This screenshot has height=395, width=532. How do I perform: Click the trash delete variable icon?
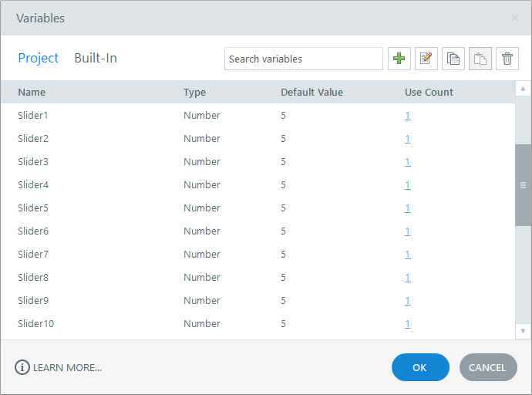(x=507, y=59)
